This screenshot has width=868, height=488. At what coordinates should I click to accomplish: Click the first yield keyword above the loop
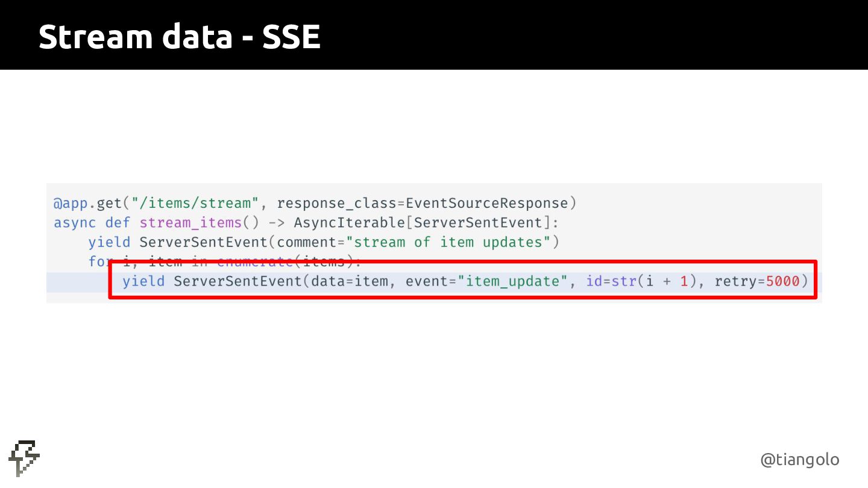coord(109,242)
